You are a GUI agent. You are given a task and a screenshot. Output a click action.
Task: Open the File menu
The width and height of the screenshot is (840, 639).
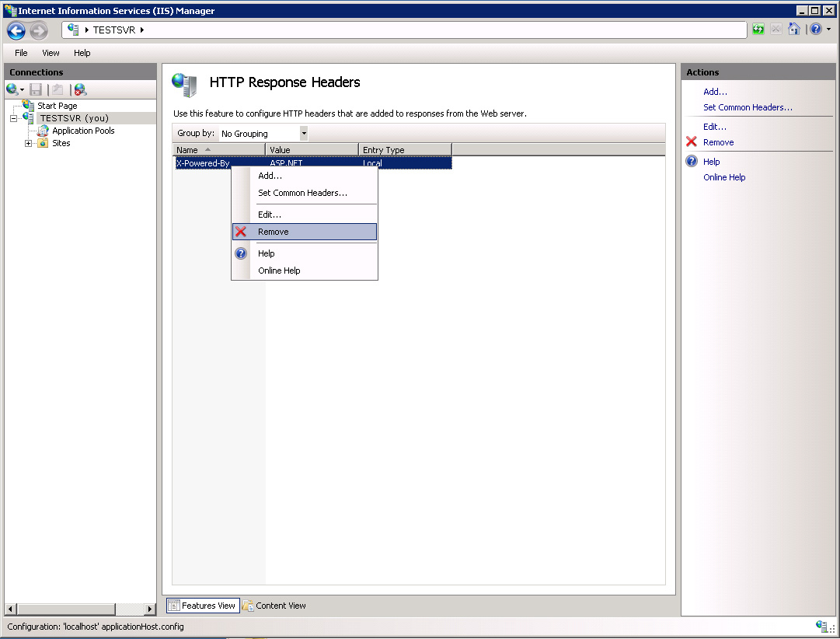[21, 53]
